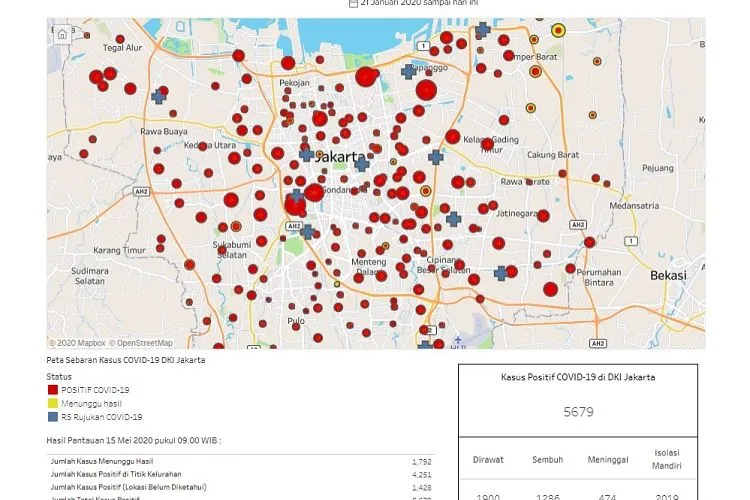Click the RS Rujukan COVID-19 legend label
The width and height of the screenshot is (750, 500).
coord(101,417)
